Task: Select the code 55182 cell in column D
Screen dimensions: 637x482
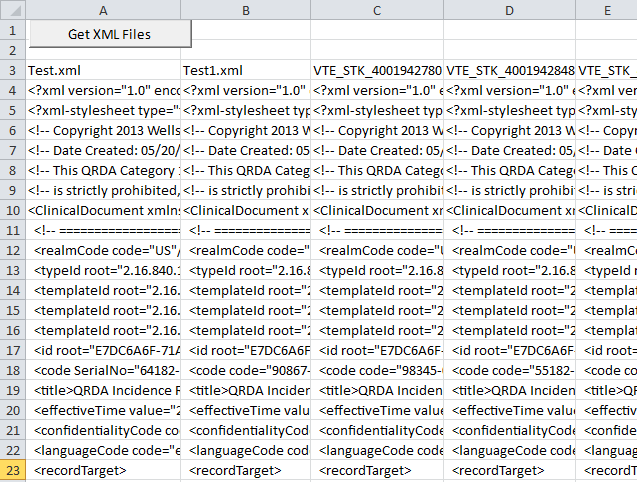Action: click(x=509, y=370)
